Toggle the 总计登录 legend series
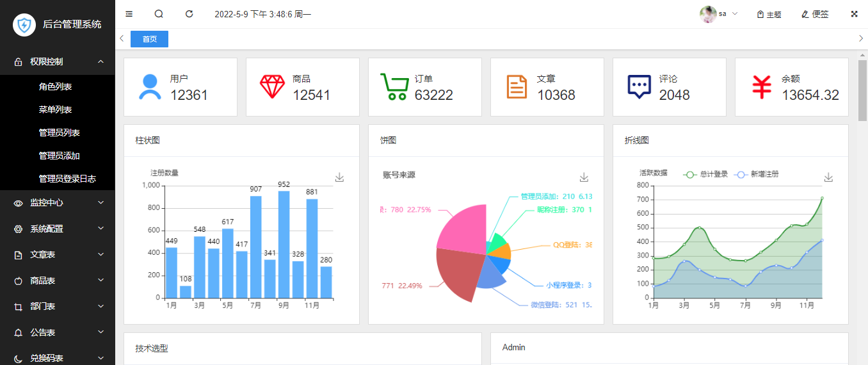 (706, 174)
